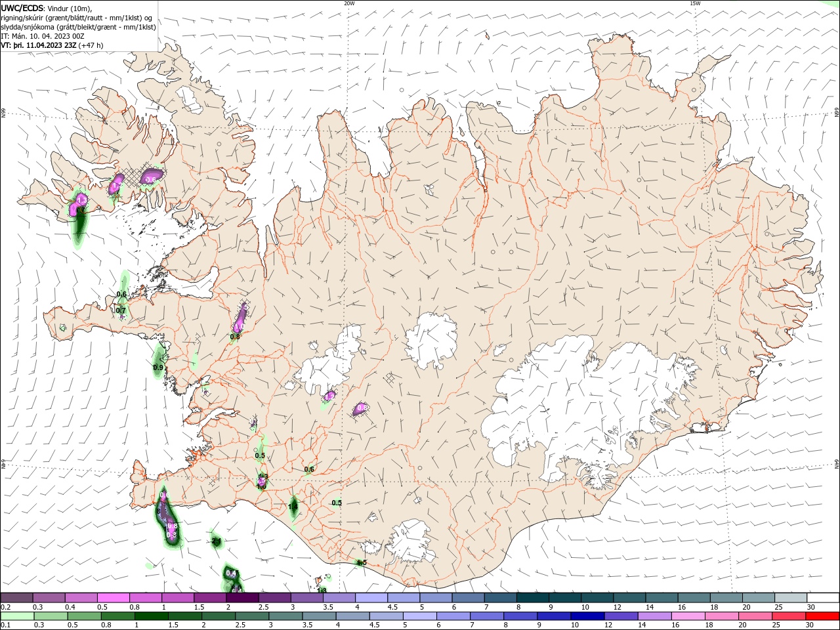
Task: Click the light purple swatch between 14 and 16, lower legend
Action: pos(654,616)
